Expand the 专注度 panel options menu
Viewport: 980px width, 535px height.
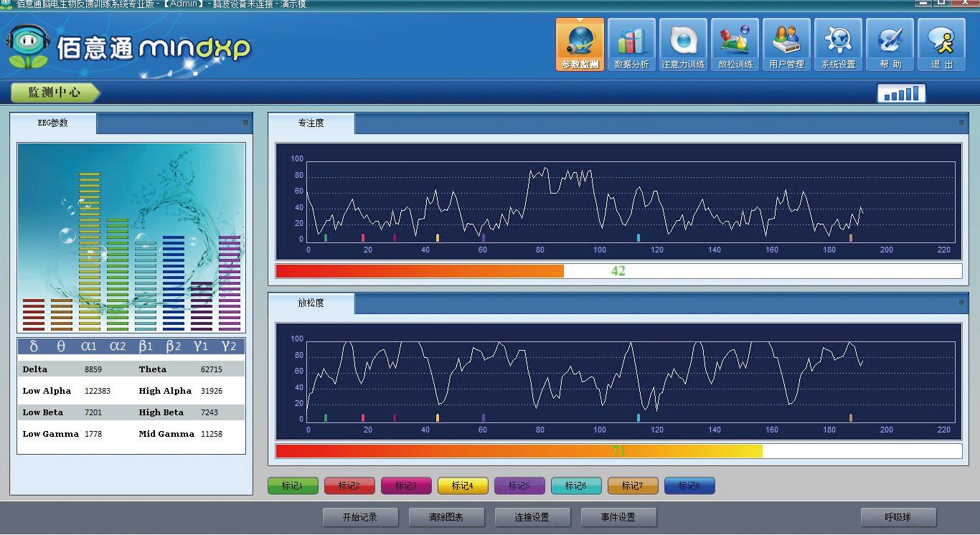pyautogui.click(x=961, y=123)
